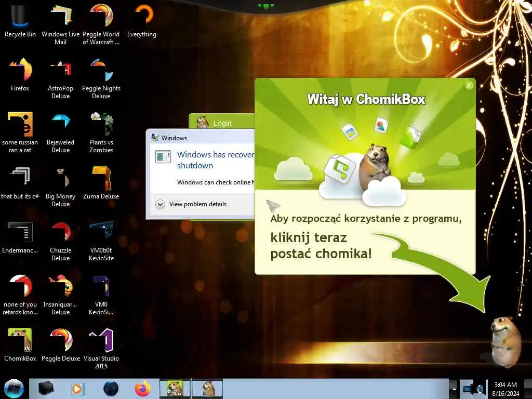Image resolution: width=532 pixels, height=399 pixels.
Task: Select the Big Money Deluxe icon
Action: pos(60,187)
